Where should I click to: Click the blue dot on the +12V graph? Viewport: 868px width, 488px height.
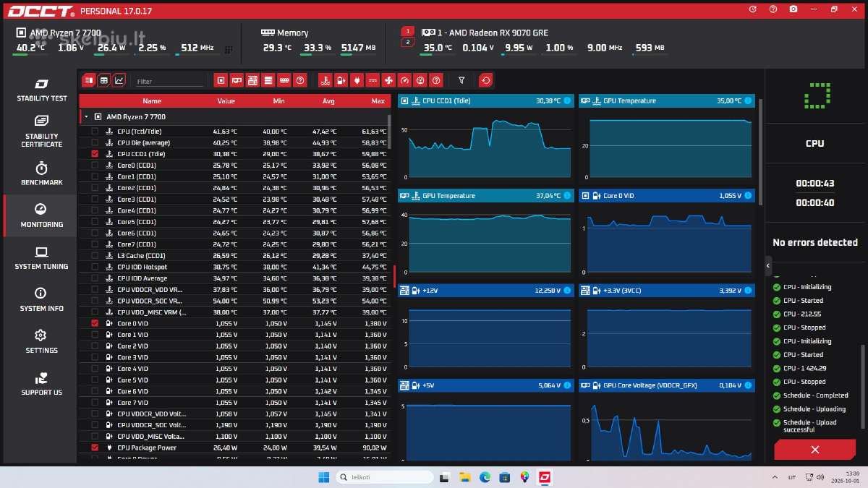click(x=566, y=291)
